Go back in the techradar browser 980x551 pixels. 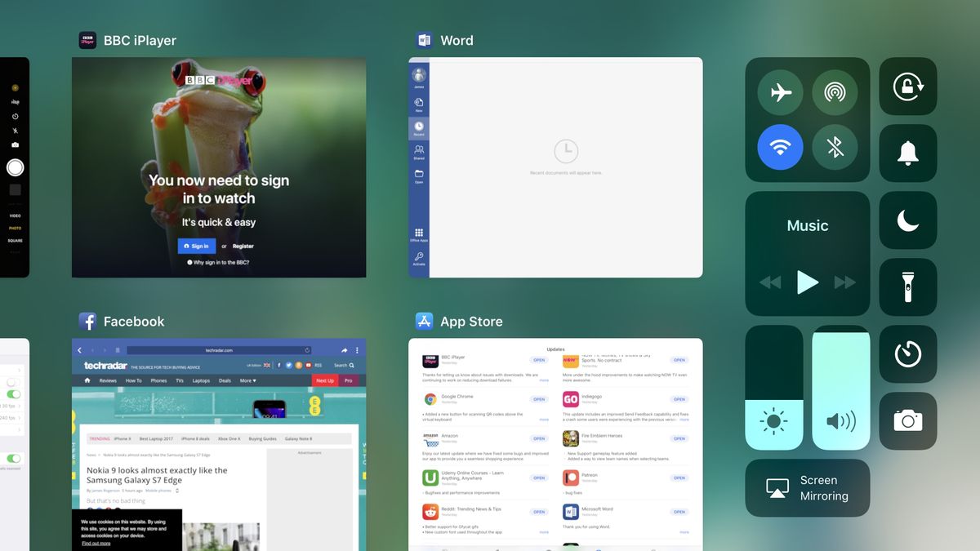pos(79,349)
